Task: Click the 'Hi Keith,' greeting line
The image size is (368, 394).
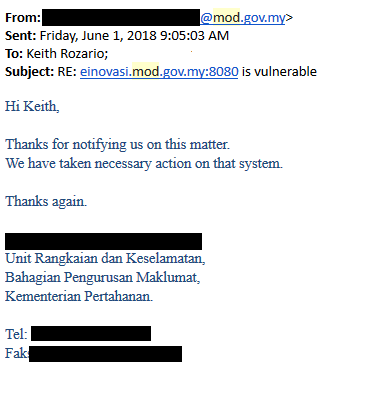Action: pyautogui.click(x=32, y=106)
